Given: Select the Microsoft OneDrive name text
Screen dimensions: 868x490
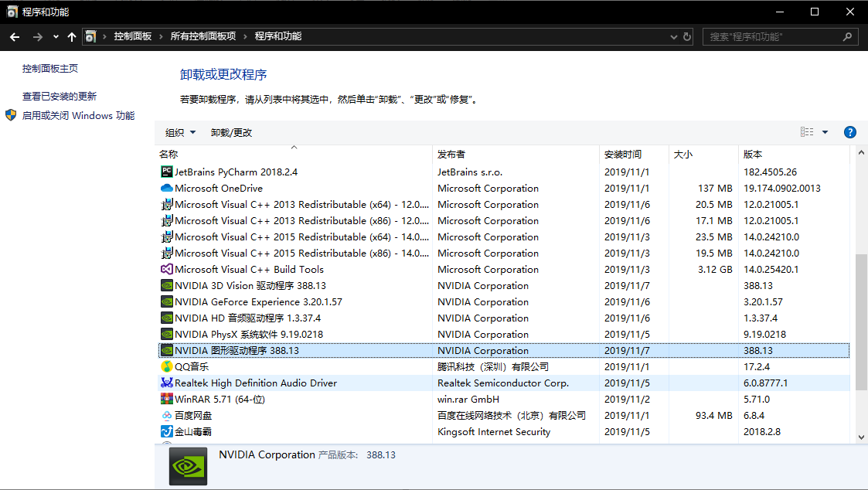Looking at the screenshot, I should pyautogui.click(x=219, y=189).
